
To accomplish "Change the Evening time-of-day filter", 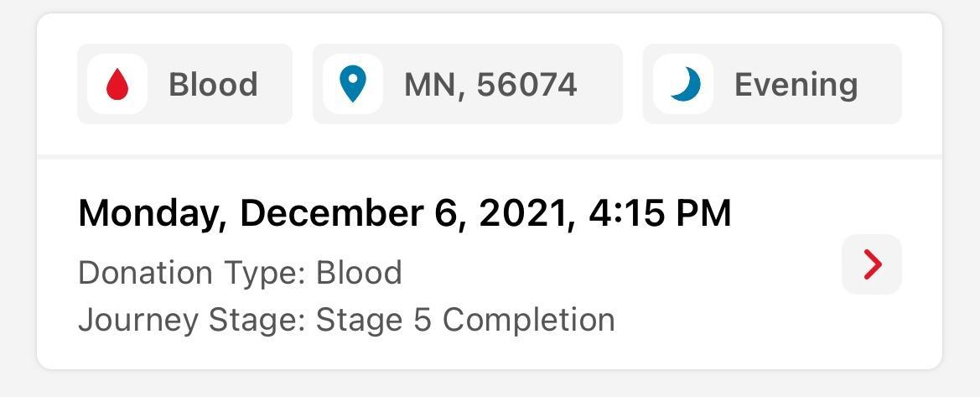I will click(x=771, y=85).
